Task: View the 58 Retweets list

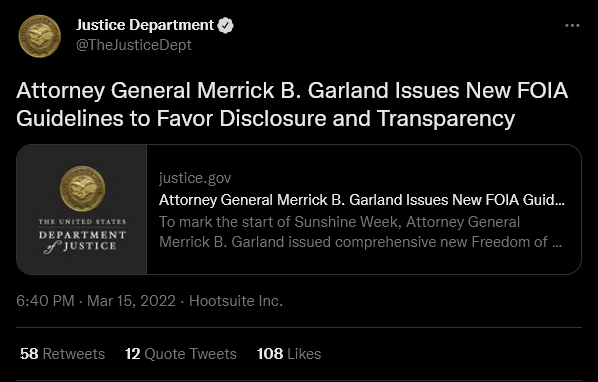Action: tap(62, 354)
